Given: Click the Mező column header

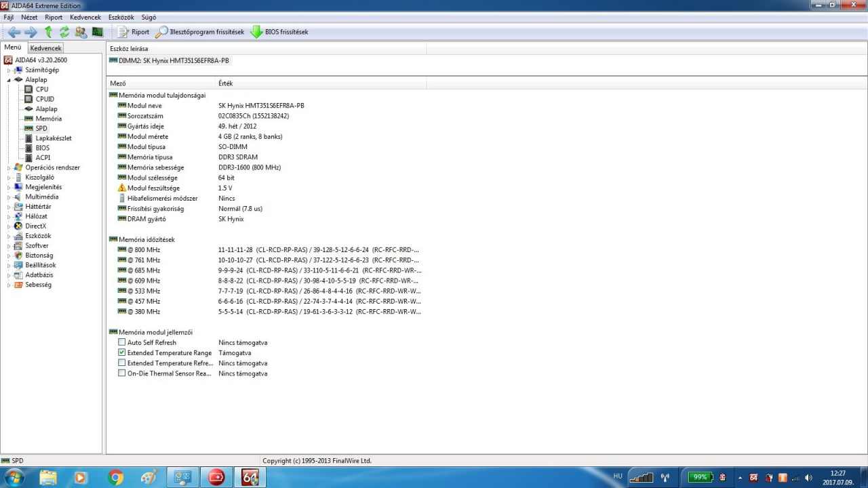Looking at the screenshot, I should 161,83.
